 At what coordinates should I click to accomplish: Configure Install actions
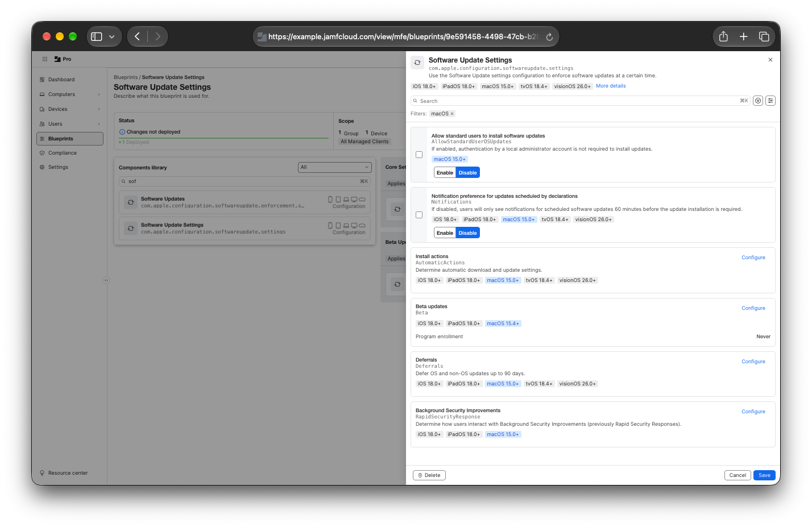point(753,258)
